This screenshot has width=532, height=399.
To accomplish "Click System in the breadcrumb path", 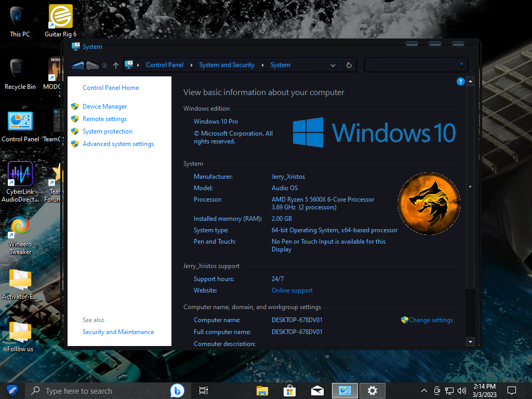I will pyautogui.click(x=280, y=65).
